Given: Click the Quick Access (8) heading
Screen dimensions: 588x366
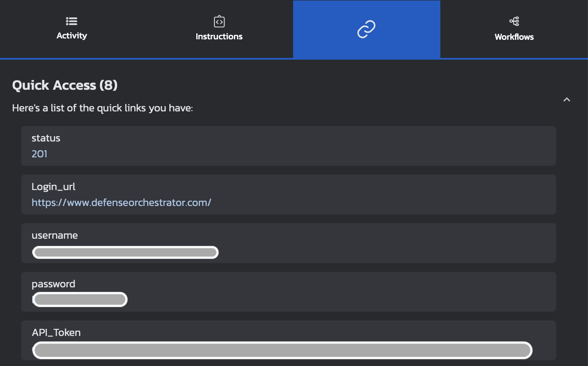Looking at the screenshot, I should click(65, 85).
